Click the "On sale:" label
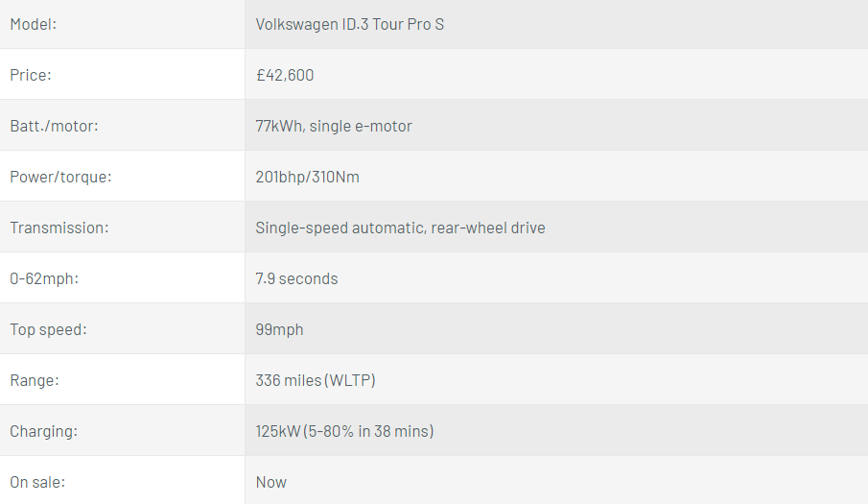Screen dimensions: 868x504 [x=37, y=482]
